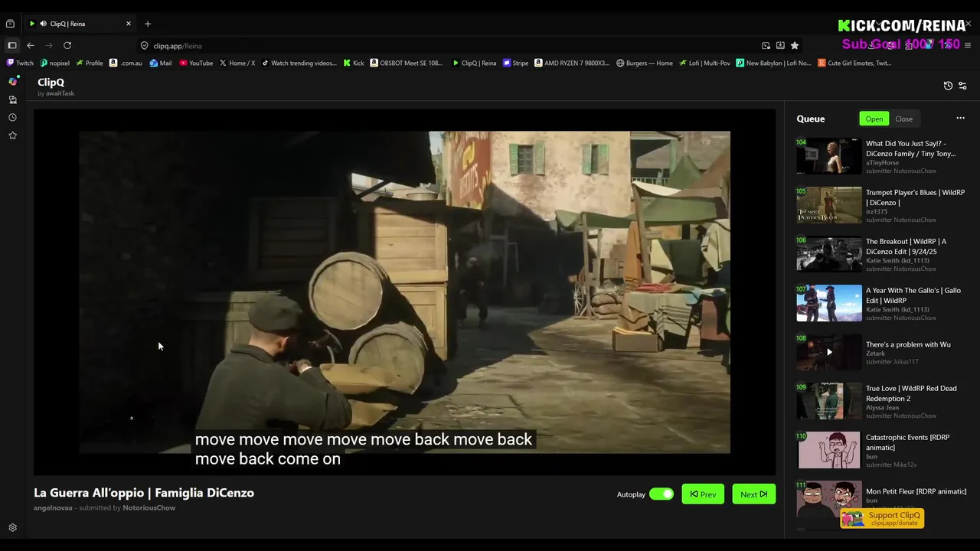980x551 pixels.
Task: Reload the page with the refresh icon
Action: (67, 46)
